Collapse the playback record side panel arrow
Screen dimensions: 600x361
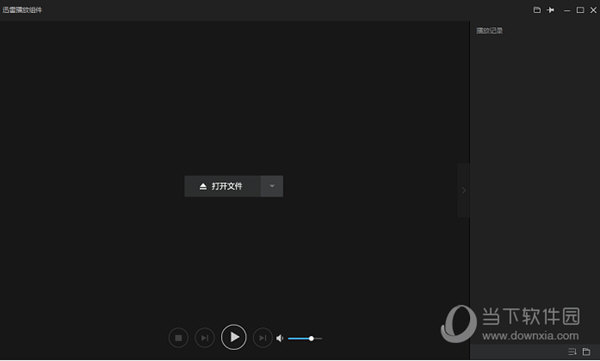(x=464, y=190)
